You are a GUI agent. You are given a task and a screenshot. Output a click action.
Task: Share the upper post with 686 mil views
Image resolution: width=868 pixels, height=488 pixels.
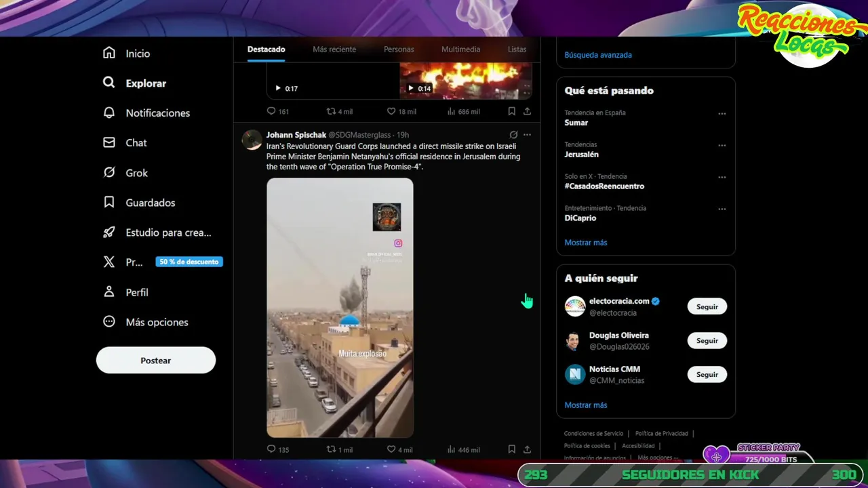527,111
